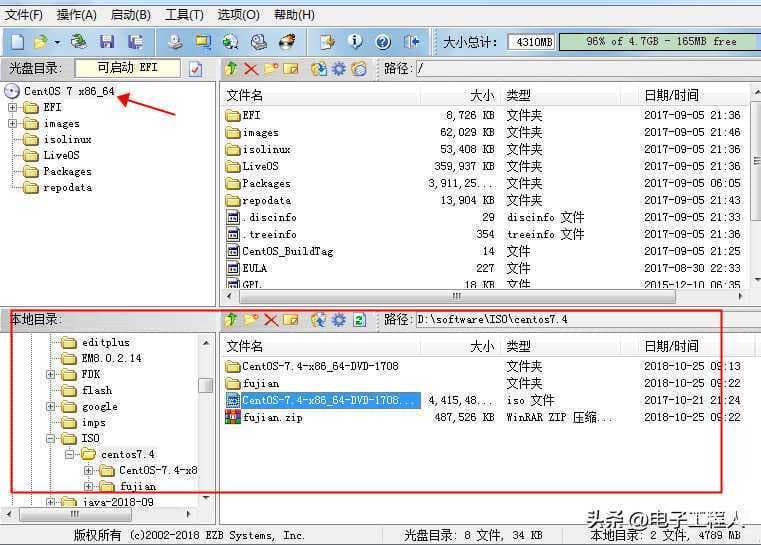The width and height of the screenshot is (761, 545).
Task: Click the image properties checkmark icon
Action: point(196,69)
